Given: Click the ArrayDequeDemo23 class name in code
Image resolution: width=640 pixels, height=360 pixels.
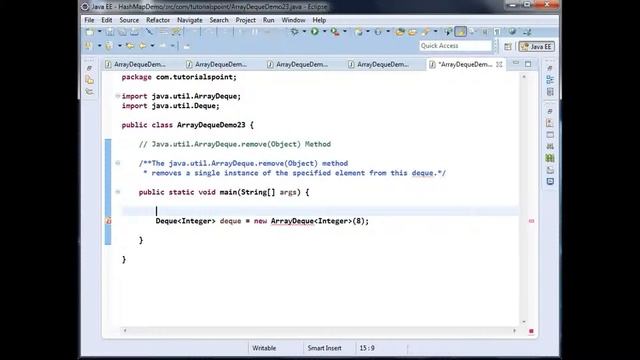Looking at the screenshot, I should 211,125.
